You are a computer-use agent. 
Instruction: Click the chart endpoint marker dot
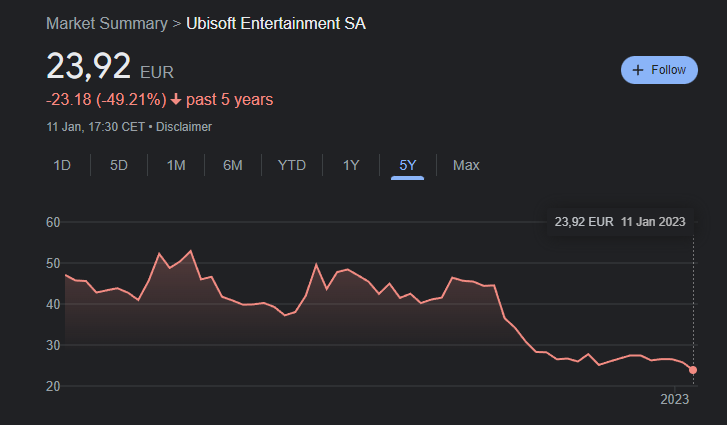pos(693,370)
